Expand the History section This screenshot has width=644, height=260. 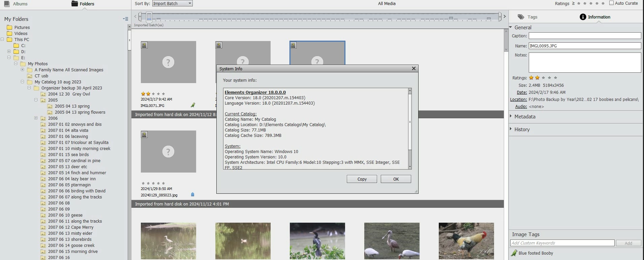[x=511, y=129]
